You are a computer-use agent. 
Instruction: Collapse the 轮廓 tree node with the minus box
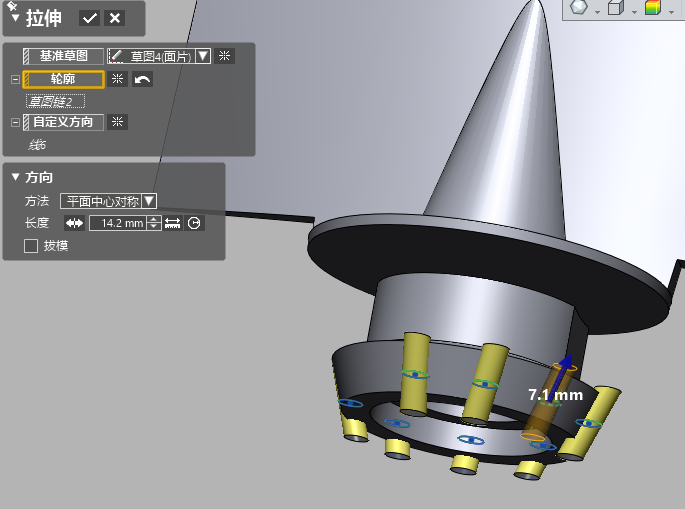coord(15,79)
